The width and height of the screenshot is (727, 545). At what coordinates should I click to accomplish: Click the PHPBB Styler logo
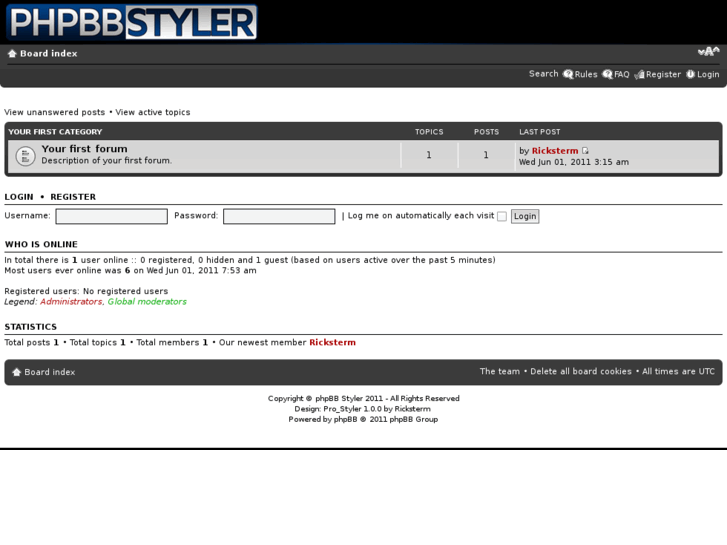(132, 22)
